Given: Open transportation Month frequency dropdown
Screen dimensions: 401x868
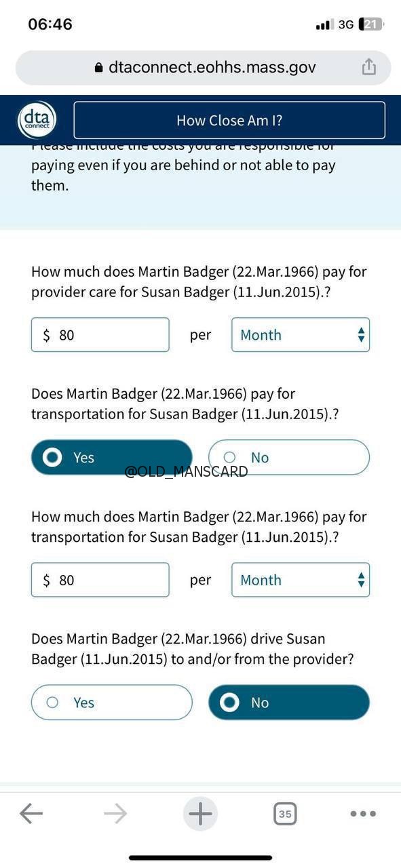Looking at the screenshot, I should coord(301,580).
